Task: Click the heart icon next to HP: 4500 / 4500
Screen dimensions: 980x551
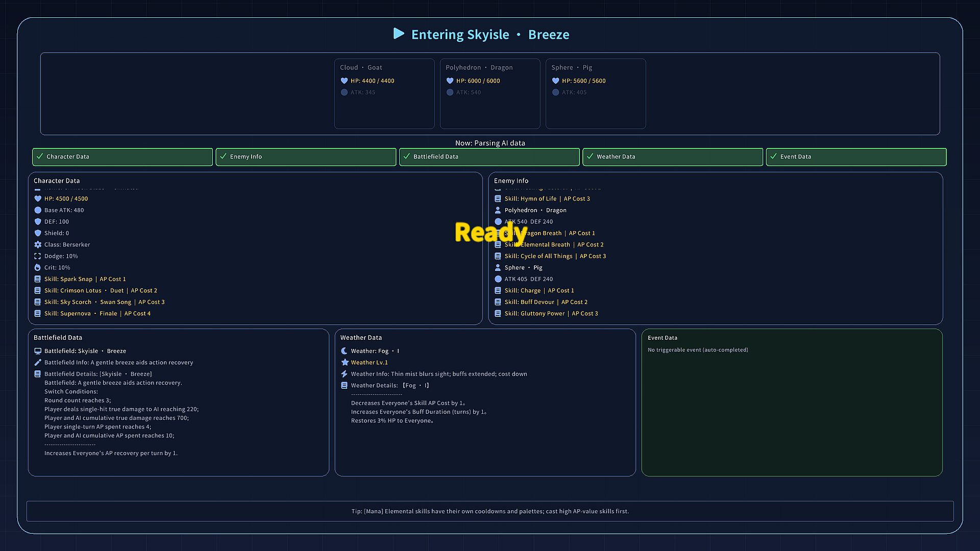Action: point(38,198)
